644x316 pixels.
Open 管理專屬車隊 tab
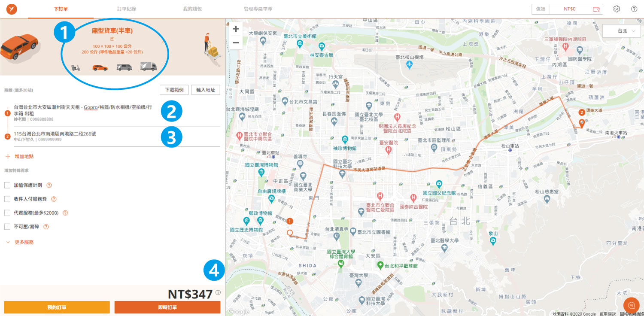pyautogui.click(x=258, y=9)
